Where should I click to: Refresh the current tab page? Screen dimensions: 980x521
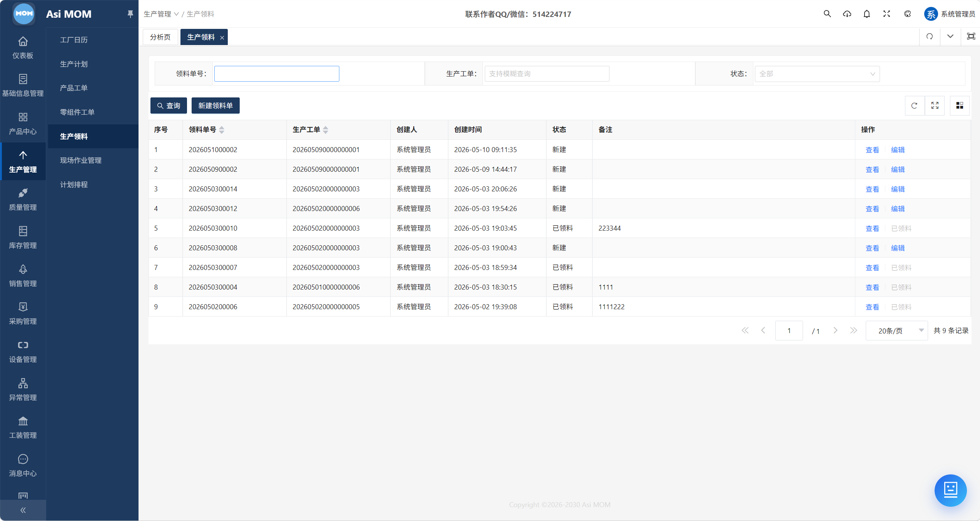(930, 37)
